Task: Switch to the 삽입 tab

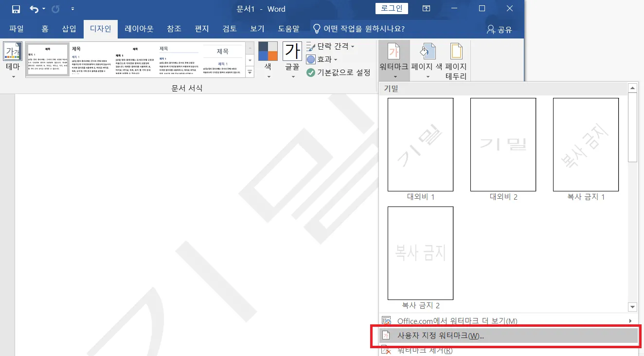Action: (x=69, y=29)
